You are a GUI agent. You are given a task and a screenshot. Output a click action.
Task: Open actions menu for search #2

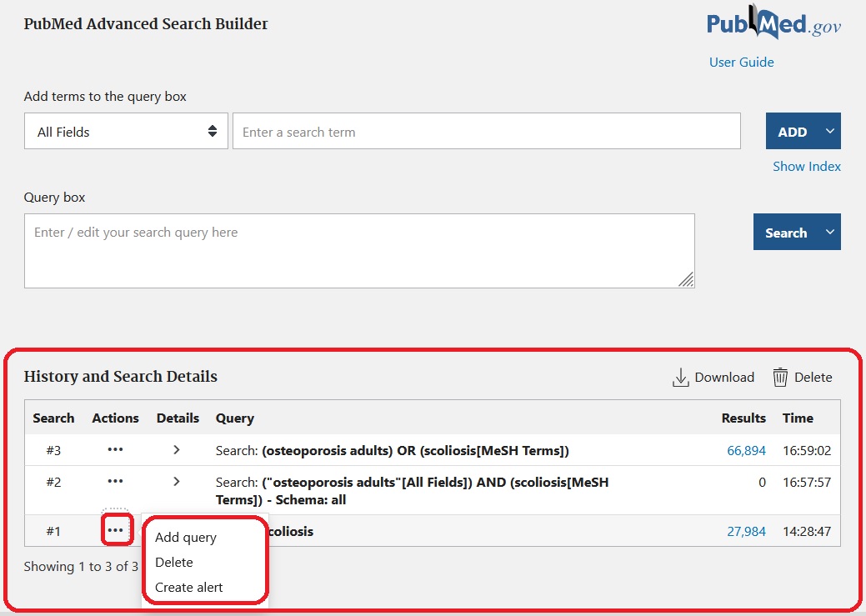coord(115,482)
